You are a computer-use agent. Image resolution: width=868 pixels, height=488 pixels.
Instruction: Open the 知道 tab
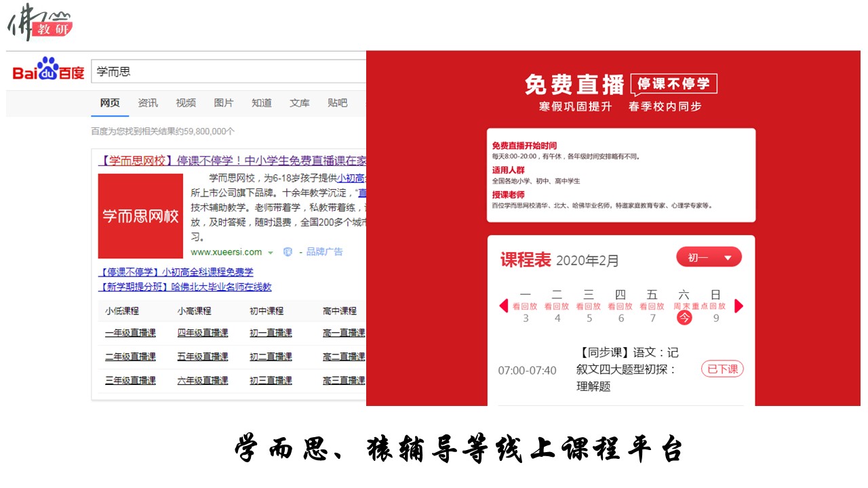coord(262,103)
